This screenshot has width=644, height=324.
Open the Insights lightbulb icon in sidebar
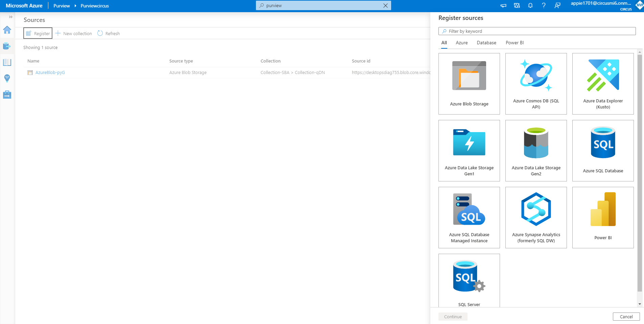7,78
